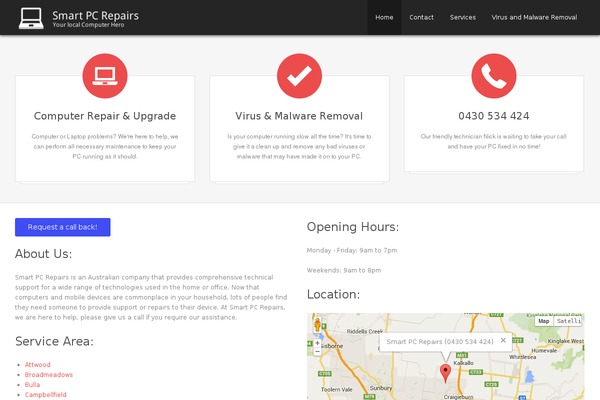The height and width of the screenshot is (400, 600).
Task: Zoom out on the map
Action: (x=317, y=351)
